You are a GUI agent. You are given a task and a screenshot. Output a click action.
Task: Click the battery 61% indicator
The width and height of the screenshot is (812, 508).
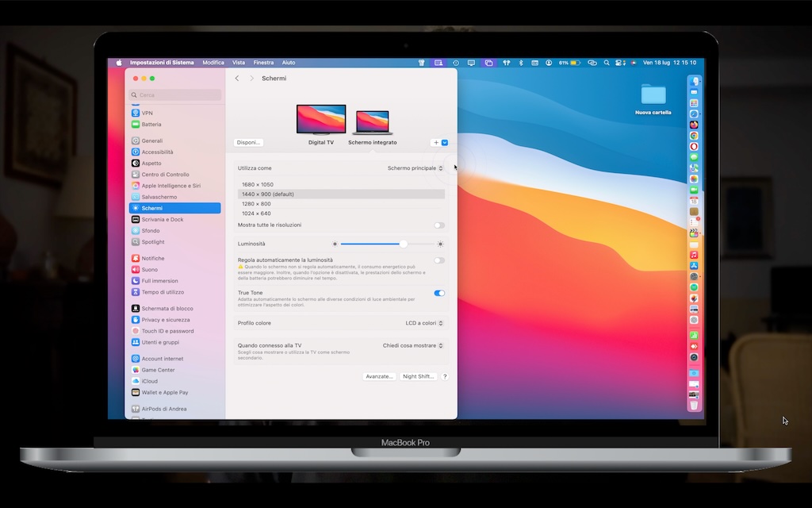569,63
